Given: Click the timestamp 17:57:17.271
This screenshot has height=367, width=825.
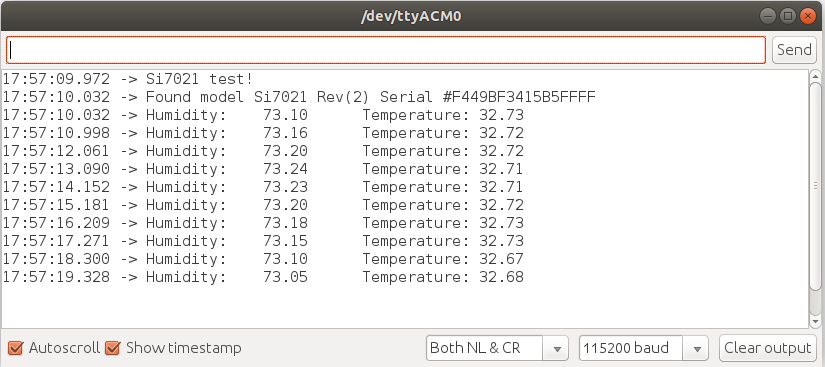Looking at the screenshot, I should [56, 241].
